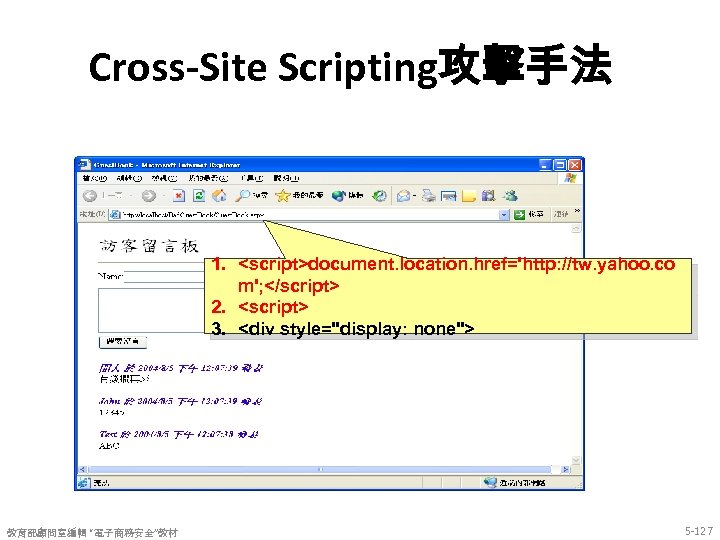Click the IE Forward arrow button
Image resolution: width=720 pixels, height=540 pixels.
148,196
